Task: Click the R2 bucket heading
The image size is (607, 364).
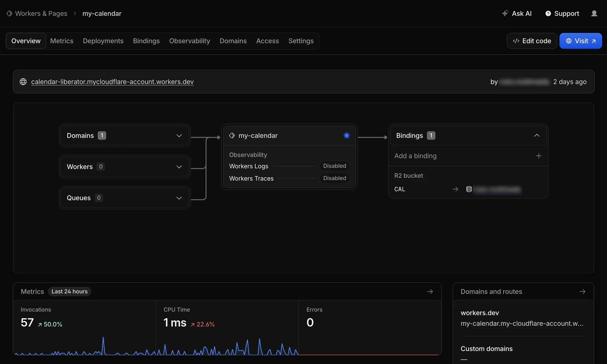Action: (409, 176)
